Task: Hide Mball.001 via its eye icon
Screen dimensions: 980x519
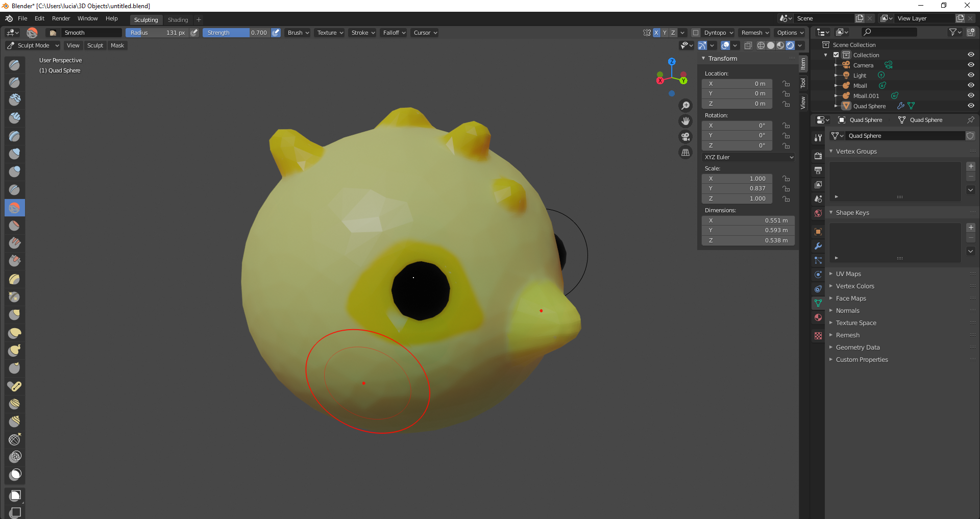Action: (x=971, y=95)
